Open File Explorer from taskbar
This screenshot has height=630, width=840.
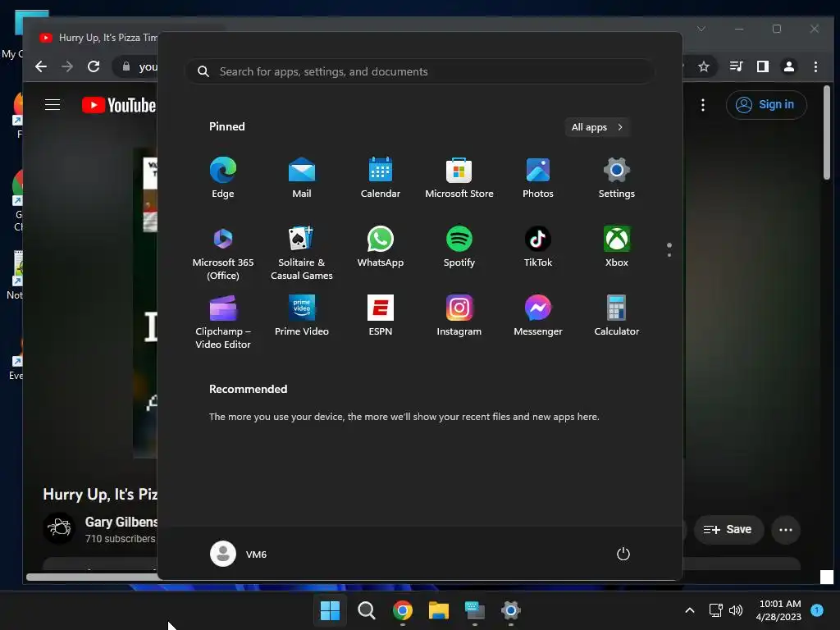coord(439,610)
